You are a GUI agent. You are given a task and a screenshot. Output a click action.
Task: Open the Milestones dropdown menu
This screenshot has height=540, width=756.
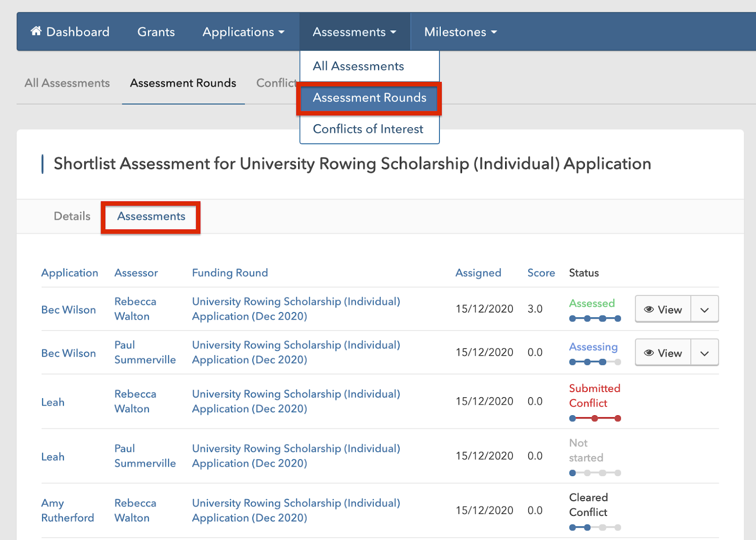pos(460,32)
